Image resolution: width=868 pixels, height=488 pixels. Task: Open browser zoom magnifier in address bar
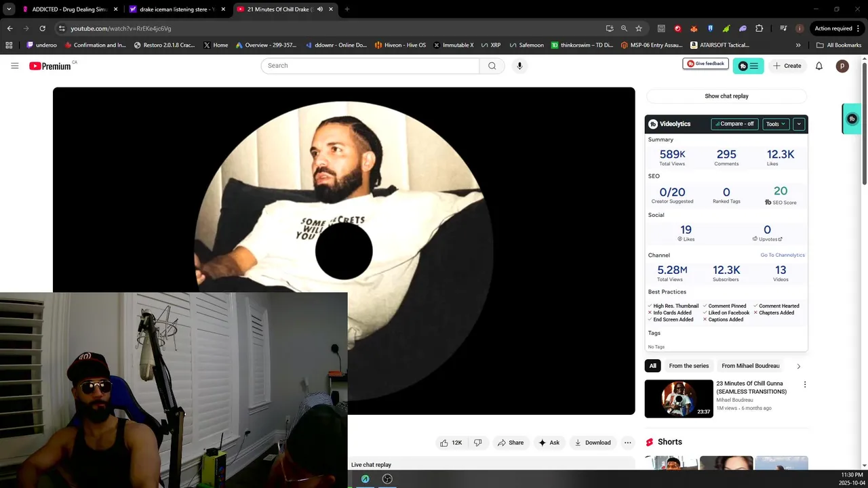624,28
